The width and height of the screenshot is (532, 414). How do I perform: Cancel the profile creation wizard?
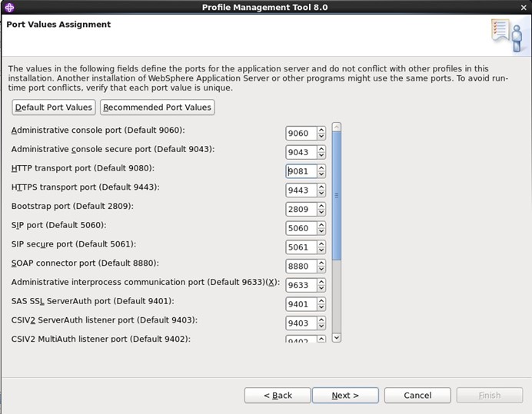tap(417, 395)
